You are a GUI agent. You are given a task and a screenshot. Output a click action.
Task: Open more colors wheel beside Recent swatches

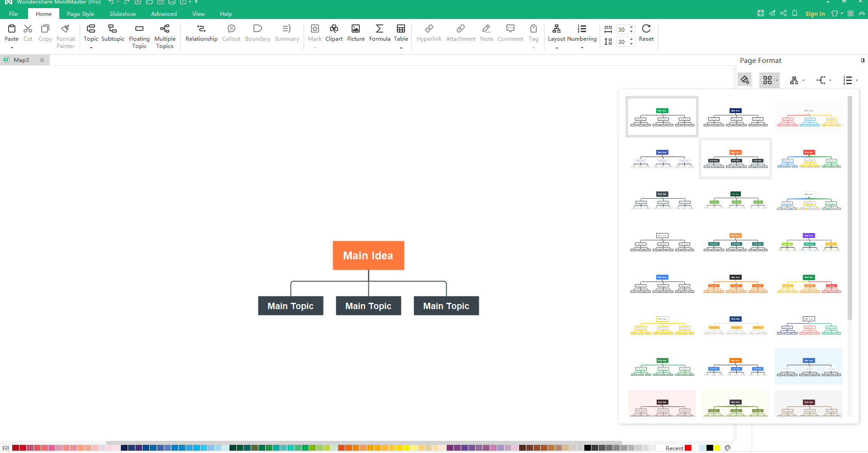[x=728, y=448]
